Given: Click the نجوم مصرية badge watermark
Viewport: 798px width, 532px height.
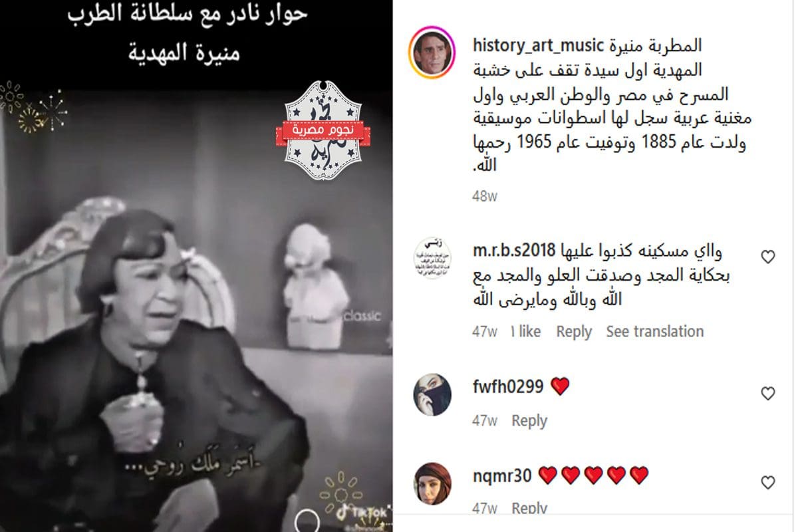Looking at the screenshot, I should 323,130.
